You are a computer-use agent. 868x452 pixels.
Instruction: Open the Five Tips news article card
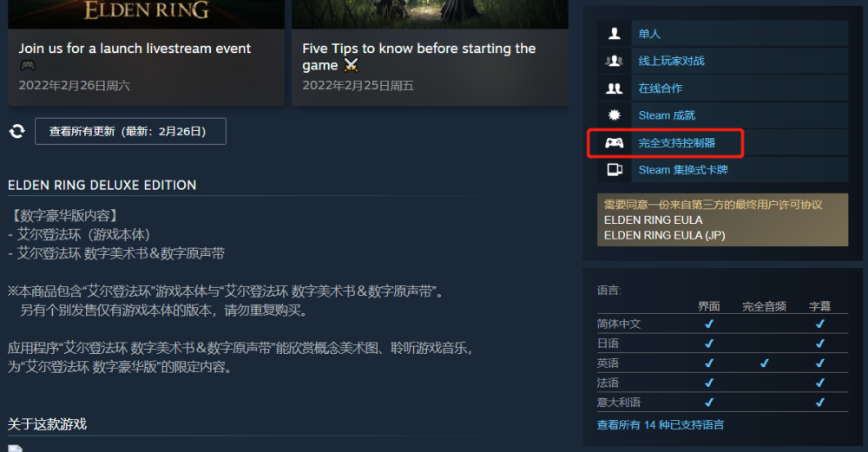pyautogui.click(x=431, y=53)
